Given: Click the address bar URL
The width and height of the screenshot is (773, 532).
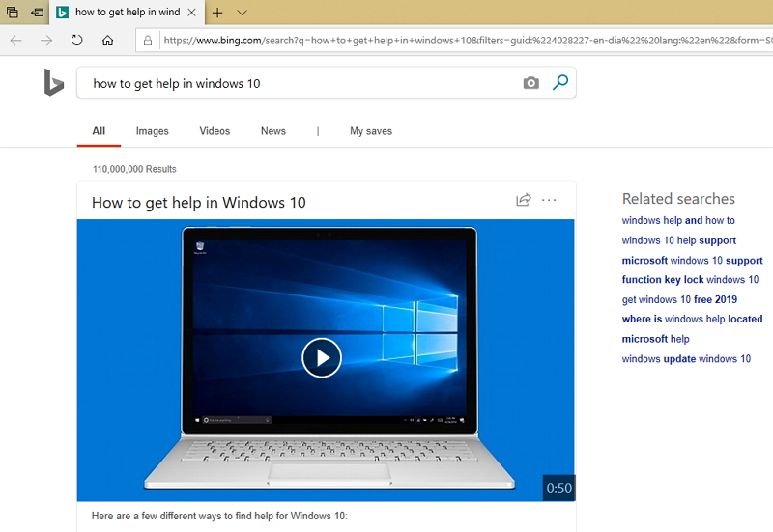Looking at the screenshot, I should pos(468,41).
